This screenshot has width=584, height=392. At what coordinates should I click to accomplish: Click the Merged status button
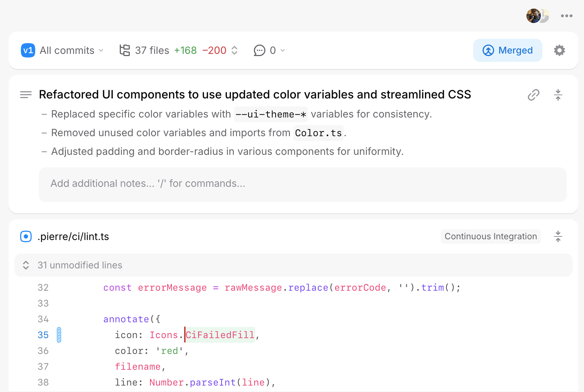[x=507, y=50]
